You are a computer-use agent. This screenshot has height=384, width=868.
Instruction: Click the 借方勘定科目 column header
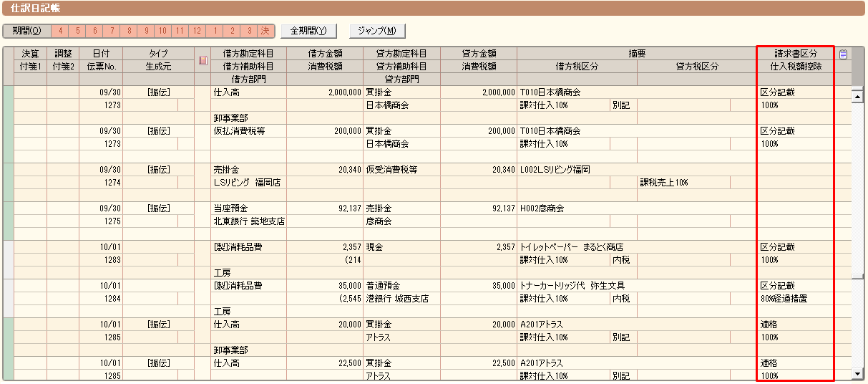point(248,54)
